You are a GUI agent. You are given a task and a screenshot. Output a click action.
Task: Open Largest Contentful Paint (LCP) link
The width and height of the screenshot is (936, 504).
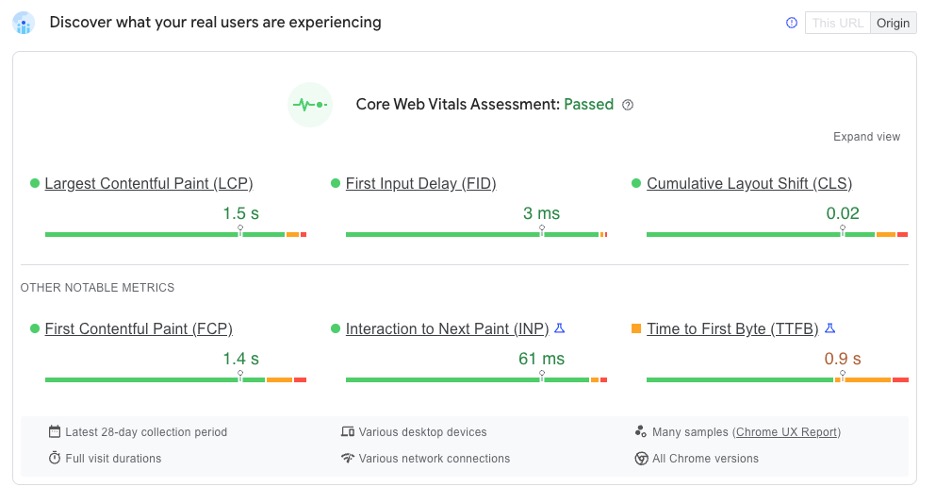[x=149, y=184]
